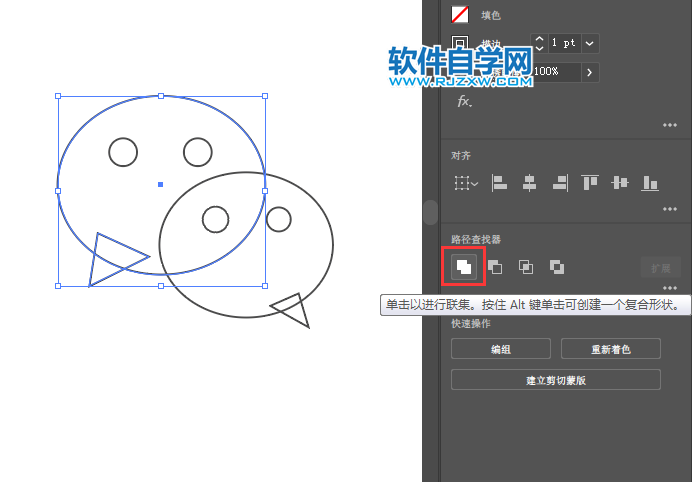The width and height of the screenshot is (692, 482).
Task: Click the left-middle selection handle
Action: point(58,191)
